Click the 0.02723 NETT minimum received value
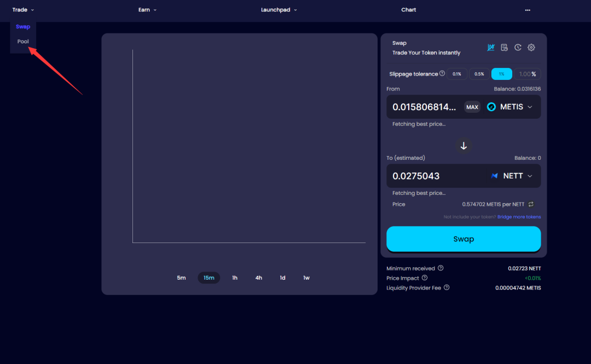Viewport: 591px width, 364px height. 524,269
